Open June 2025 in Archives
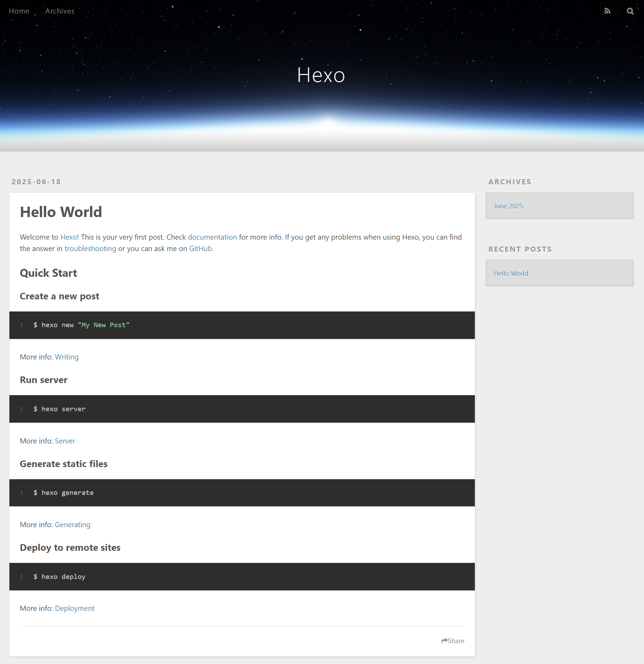 pos(508,206)
